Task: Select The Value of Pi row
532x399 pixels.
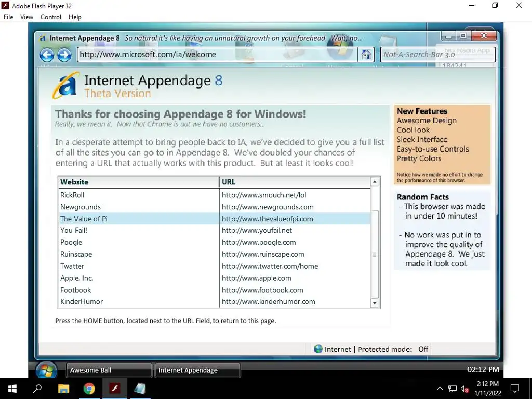Action: [214, 219]
